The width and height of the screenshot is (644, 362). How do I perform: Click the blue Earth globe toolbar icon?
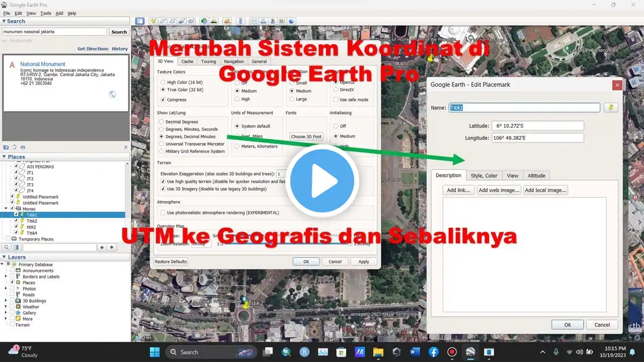[x=291, y=21]
